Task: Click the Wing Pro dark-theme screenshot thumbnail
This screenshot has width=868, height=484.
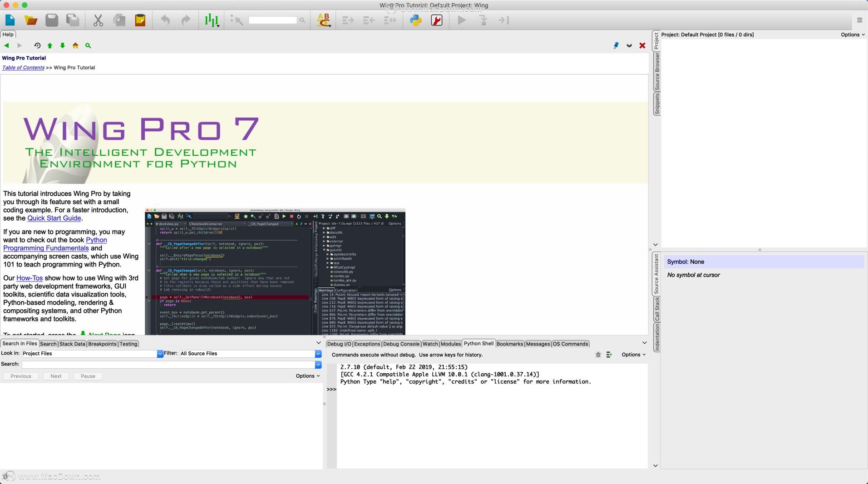Action: point(275,272)
